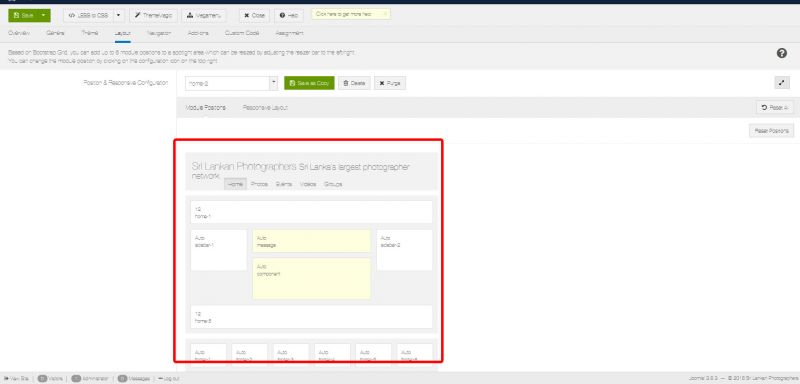Dismiss the yellow help tip

(385, 14)
